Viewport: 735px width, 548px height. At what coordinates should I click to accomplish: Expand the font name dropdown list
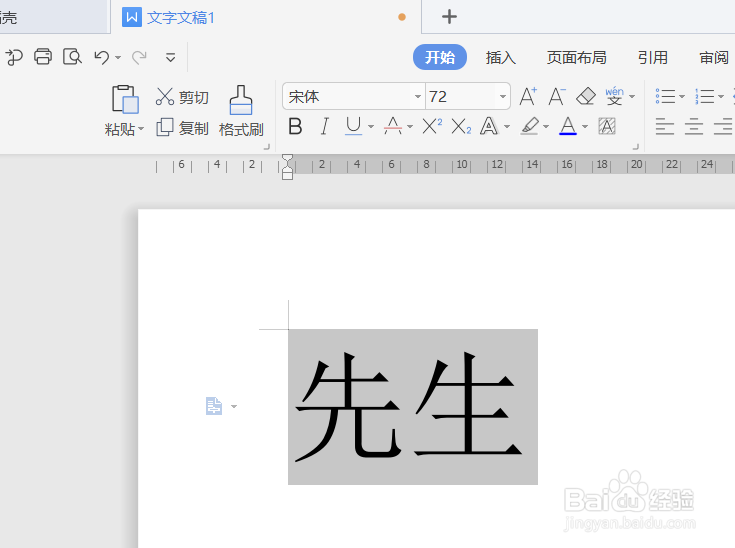(x=418, y=97)
